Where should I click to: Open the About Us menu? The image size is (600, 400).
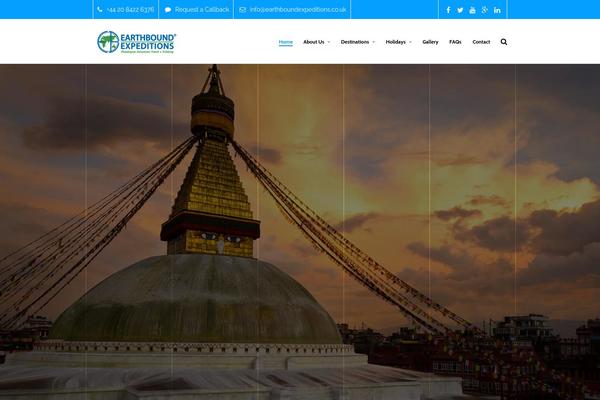coord(313,42)
